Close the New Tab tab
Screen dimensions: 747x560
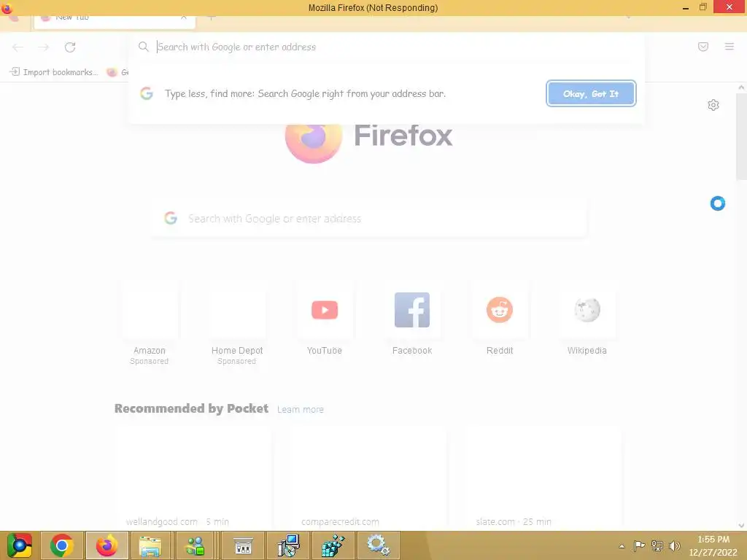coord(183,17)
